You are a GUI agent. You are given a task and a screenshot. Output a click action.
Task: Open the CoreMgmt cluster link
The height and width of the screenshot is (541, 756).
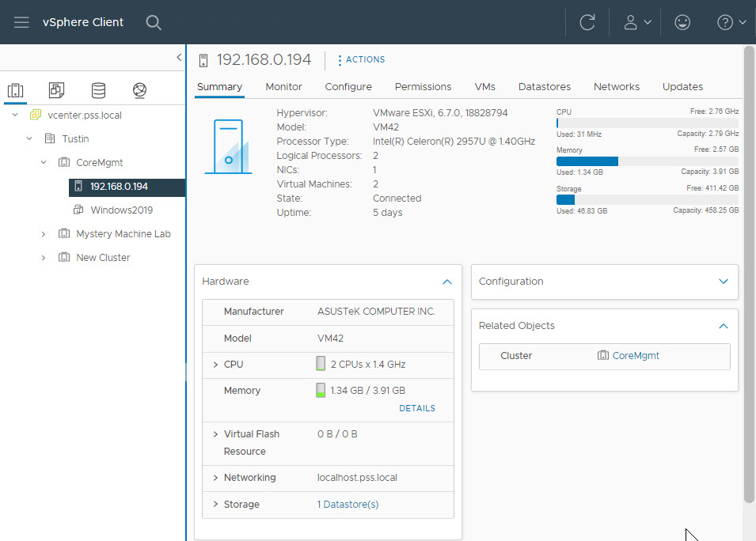(636, 356)
